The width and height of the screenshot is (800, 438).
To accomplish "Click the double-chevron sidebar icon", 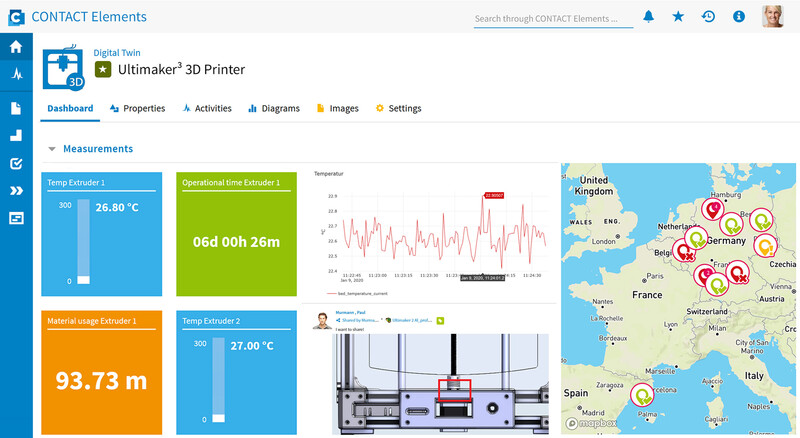I will (x=16, y=190).
